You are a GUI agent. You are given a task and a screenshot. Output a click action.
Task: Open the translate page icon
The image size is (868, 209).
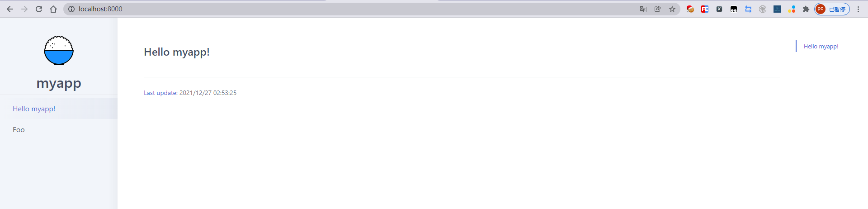tap(643, 9)
